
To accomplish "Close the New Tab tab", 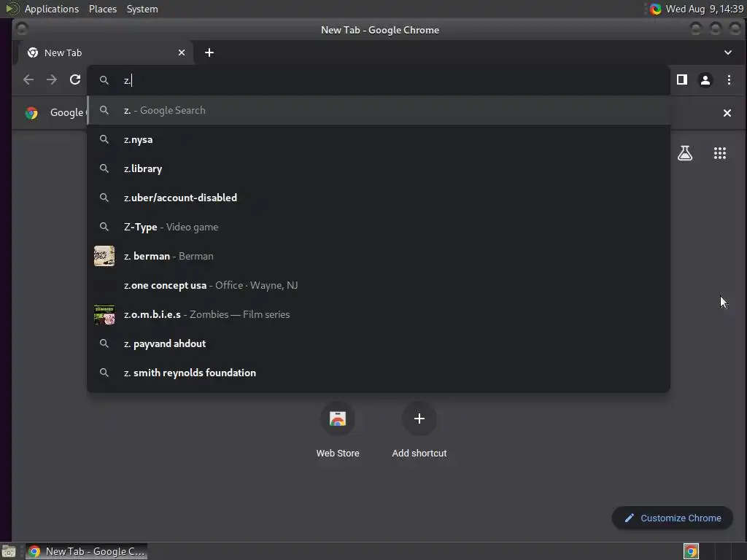I will point(182,52).
